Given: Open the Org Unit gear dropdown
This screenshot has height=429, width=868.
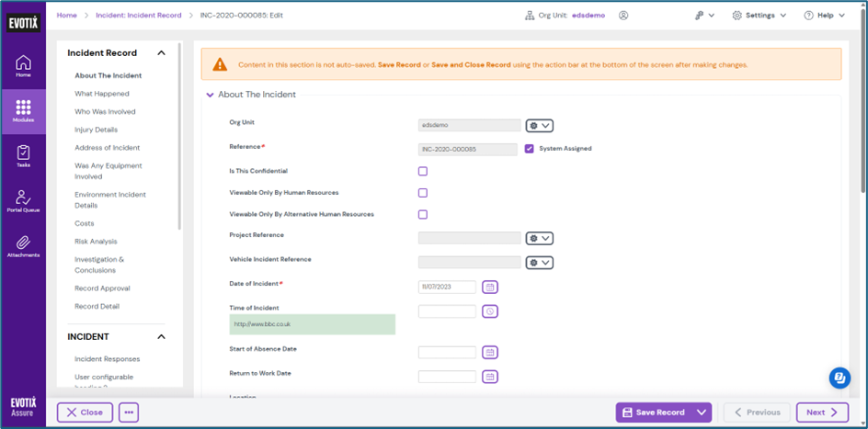Looking at the screenshot, I should pyautogui.click(x=539, y=126).
